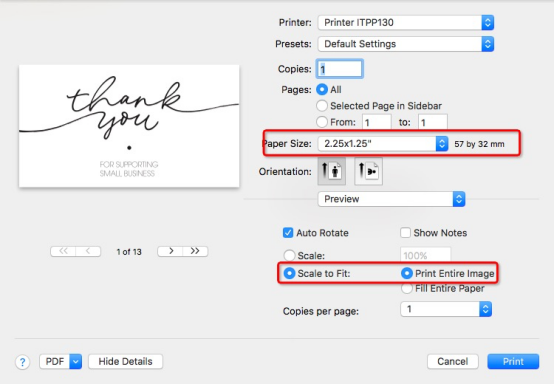Click the thank you preview thumbnail
554x384 pixels.
(x=129, y=126)
